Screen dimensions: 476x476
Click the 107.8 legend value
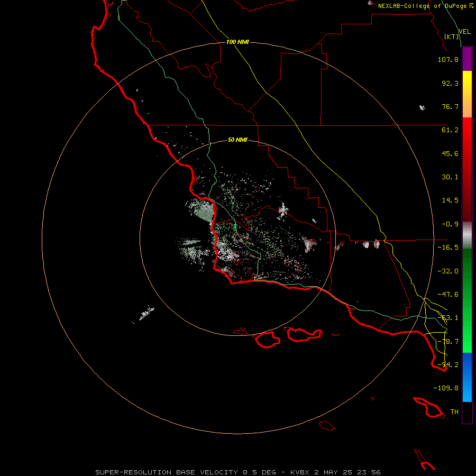pos(448,59)
